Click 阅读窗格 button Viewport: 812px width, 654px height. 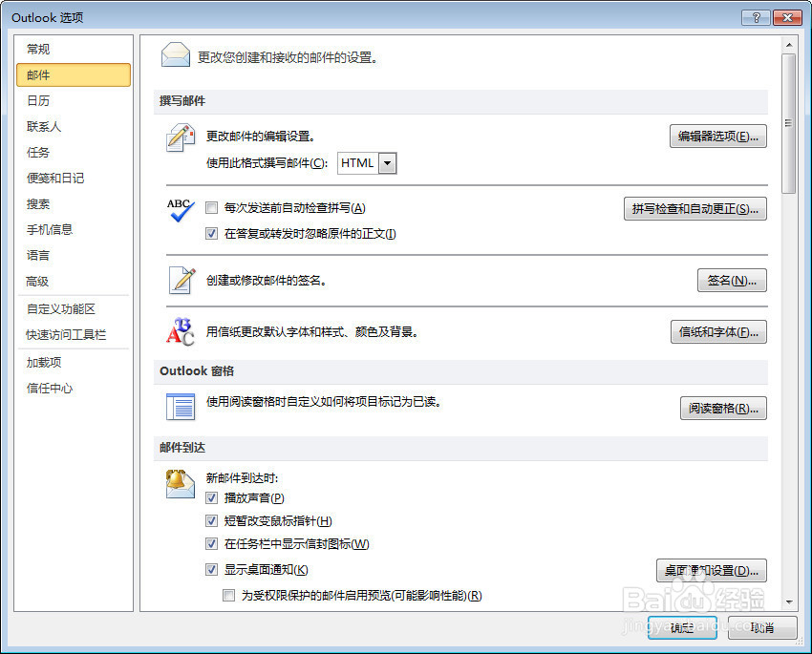723,409
